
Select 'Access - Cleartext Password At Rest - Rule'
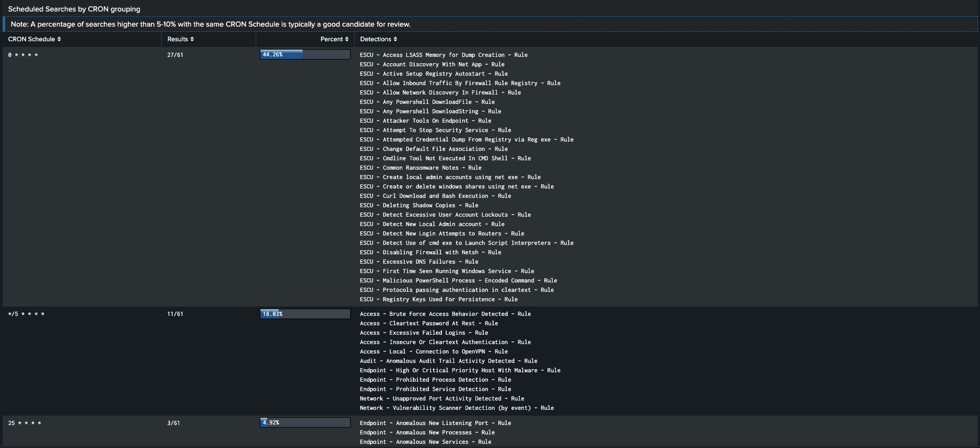[429, 323]
